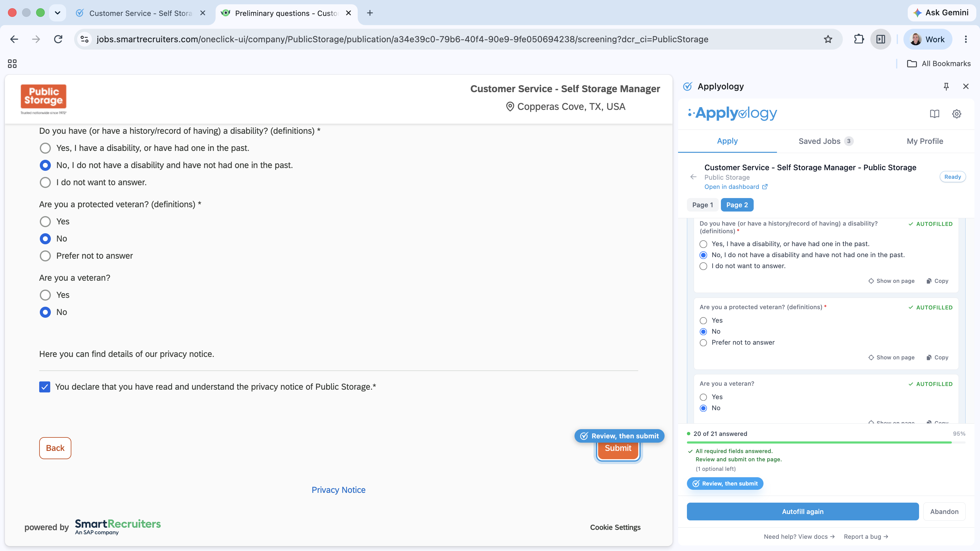Viewport: 980px width, 551px height.
Task: Click the Abandon button
Action: pyautogui.click(x=944, y=512)
